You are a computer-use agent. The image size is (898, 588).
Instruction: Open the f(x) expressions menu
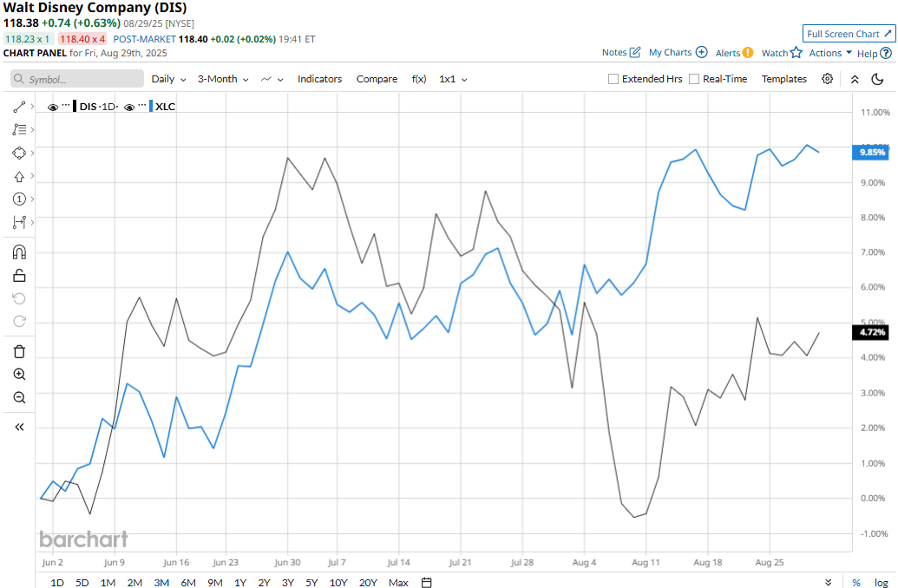419,79
